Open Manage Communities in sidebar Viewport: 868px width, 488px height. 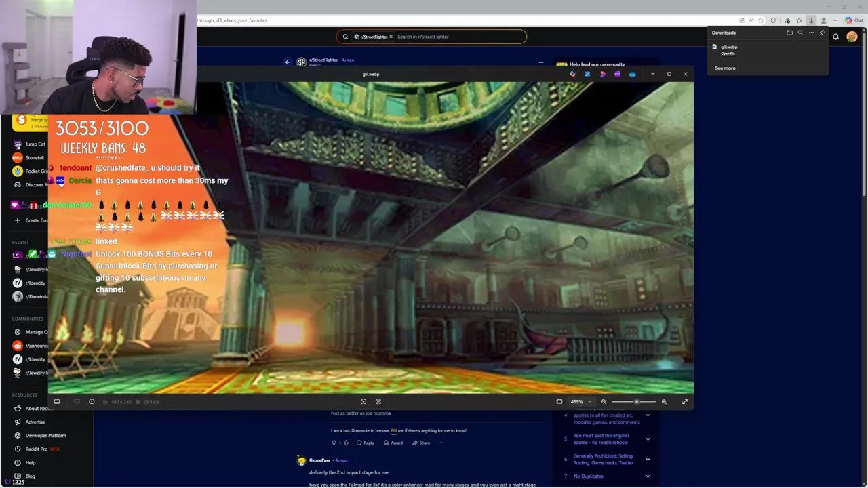pyautogui.click(x=30, y=332)
